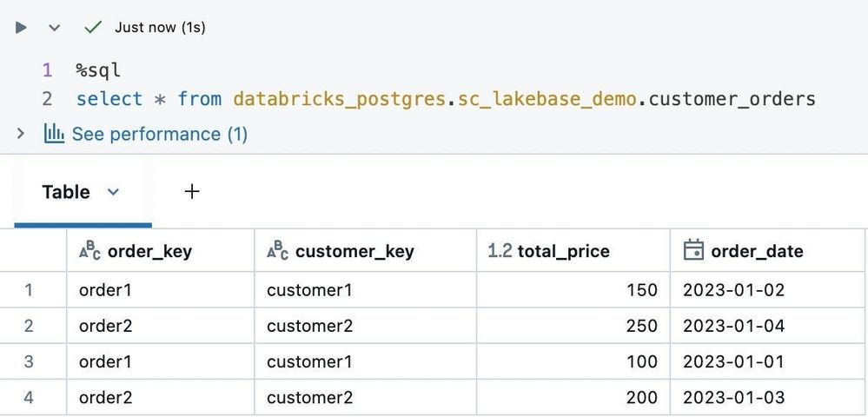Click the order_date calendar icon
Image resolution: width=868 pixels, height=417 pixels.
click(693, 251)
